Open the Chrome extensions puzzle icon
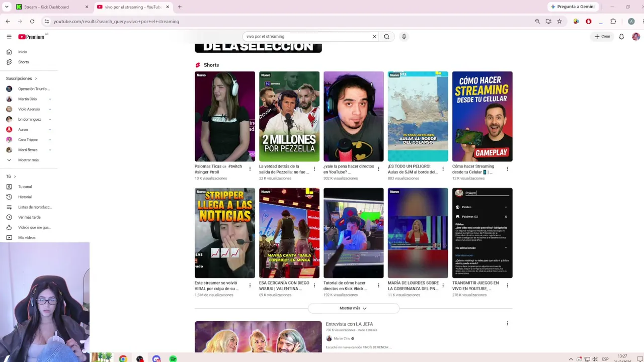The height and width of the screenshot is (362, 644). (613, 22)
